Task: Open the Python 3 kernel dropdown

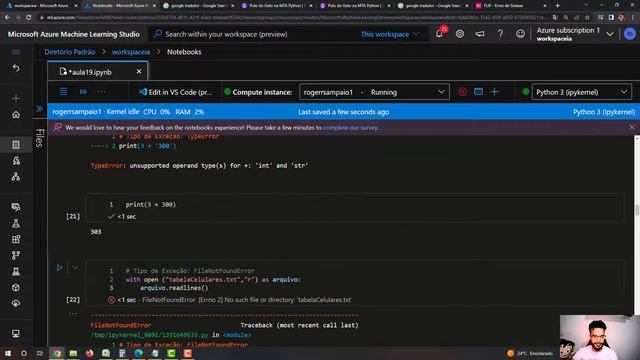Action: (x=582, y=92)
